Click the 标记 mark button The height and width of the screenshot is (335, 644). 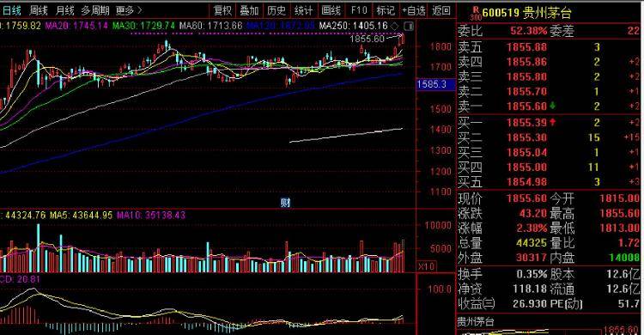386,10
